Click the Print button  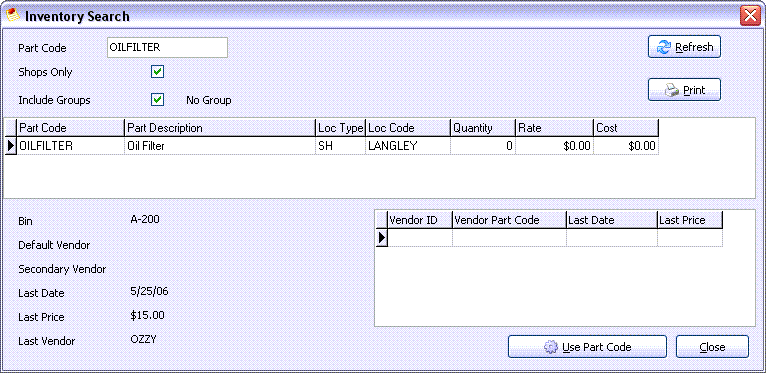(x=684, y=90)
